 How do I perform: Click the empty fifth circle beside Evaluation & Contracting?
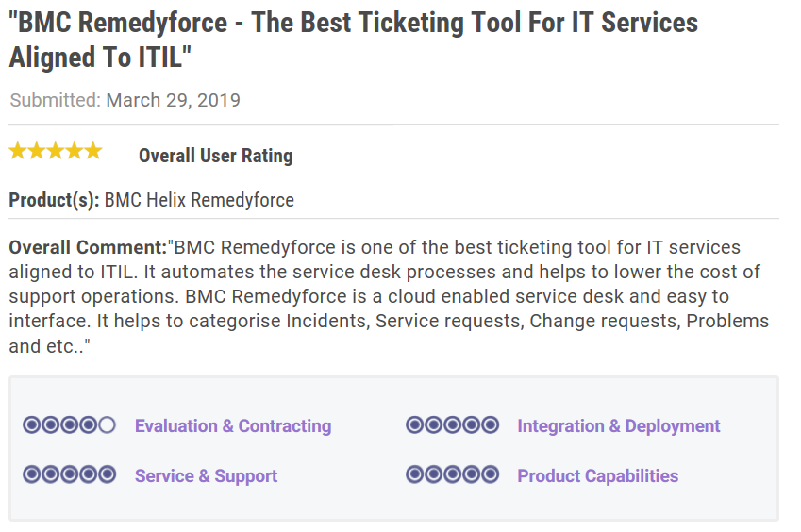[107, 424]
